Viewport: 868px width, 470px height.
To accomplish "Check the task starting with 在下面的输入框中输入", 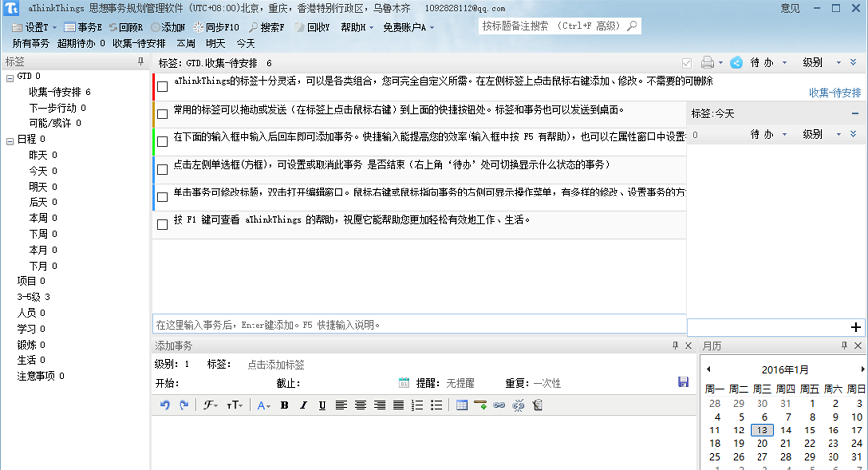I will [162, 142].
